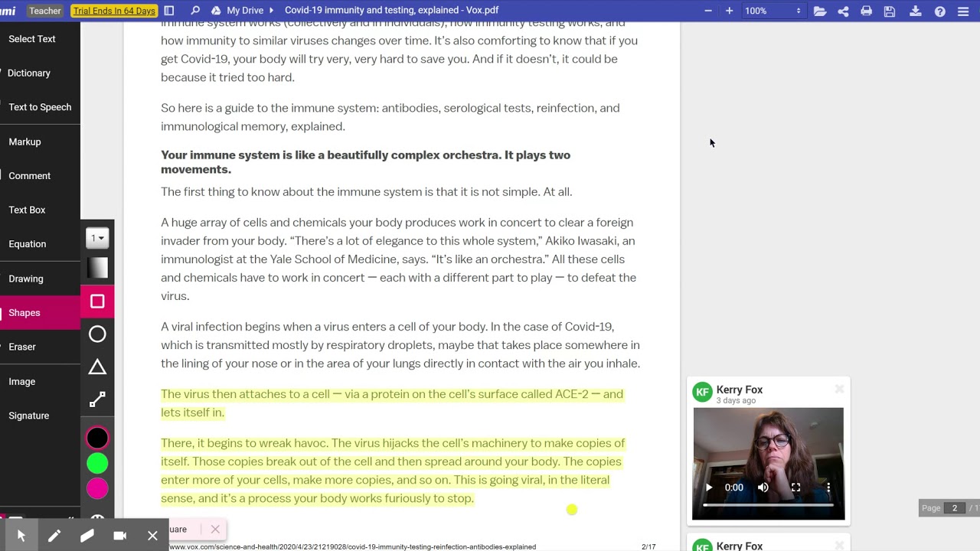Mute the Kerry Fox video comment
The image size is (980, 551).
[763, 487]
